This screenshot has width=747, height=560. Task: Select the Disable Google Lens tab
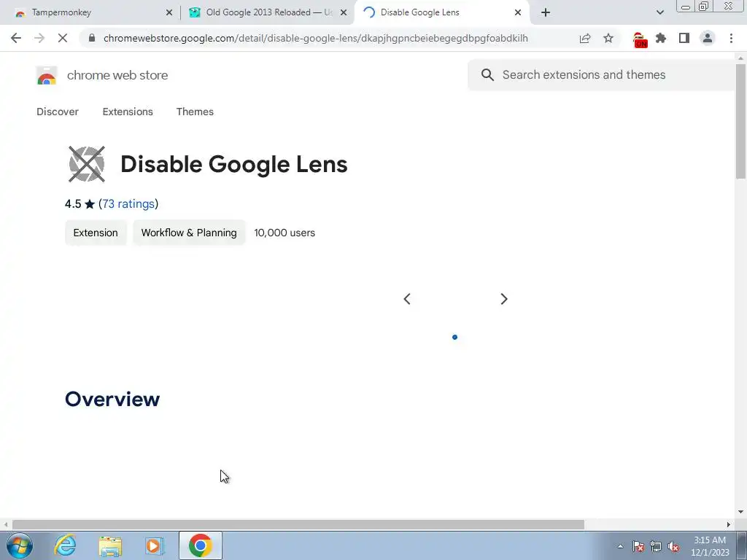click(441, 12)
